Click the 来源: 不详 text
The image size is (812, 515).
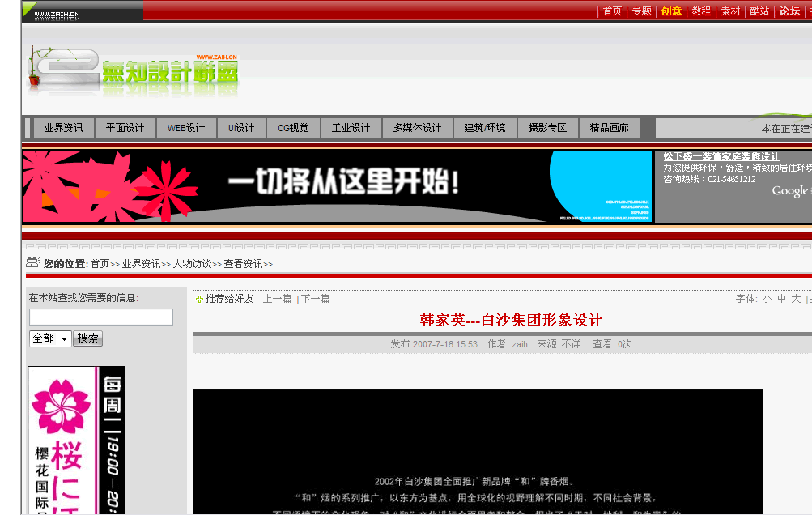coord(559,344)
